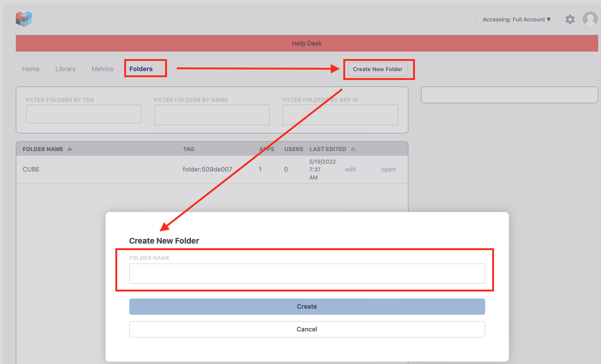Click the cube logo icon
The height and width of the screenshot is (364, 601).
pos(24,19)
